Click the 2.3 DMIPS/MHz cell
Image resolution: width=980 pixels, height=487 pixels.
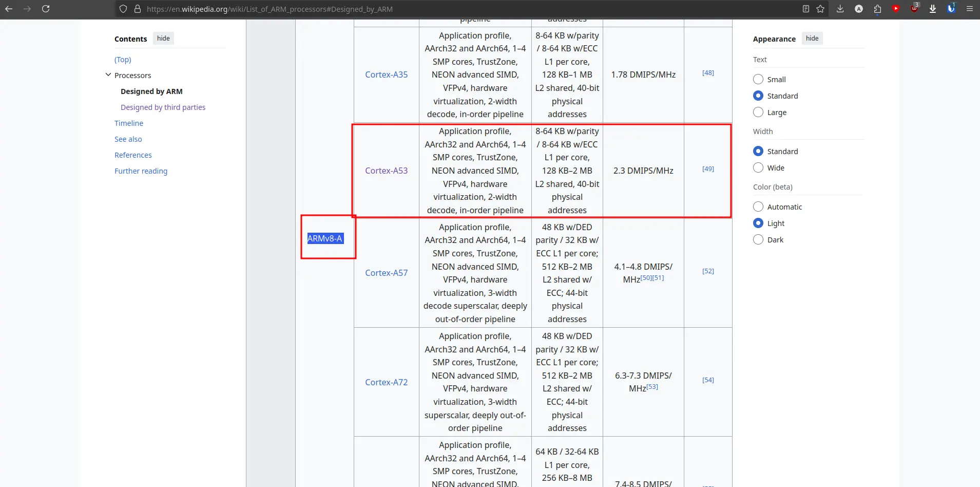click(643, 171)
